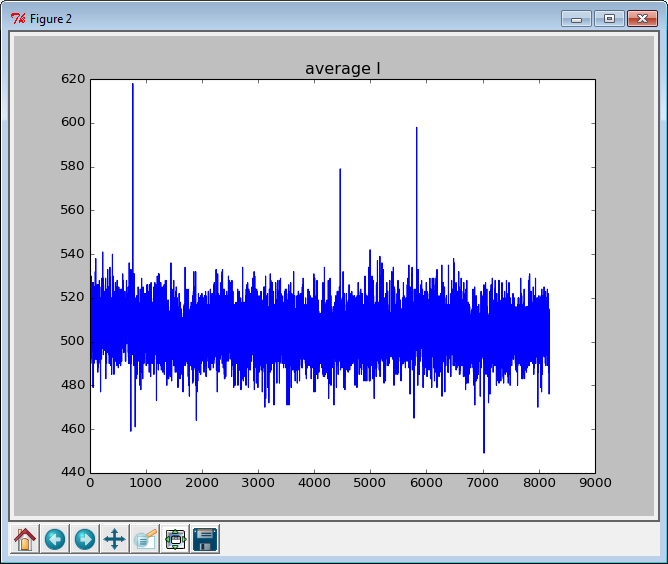Click the plot title 'average I'
Image resolution: width=668 pixels, height=564 pixels.
pos(343,69)
